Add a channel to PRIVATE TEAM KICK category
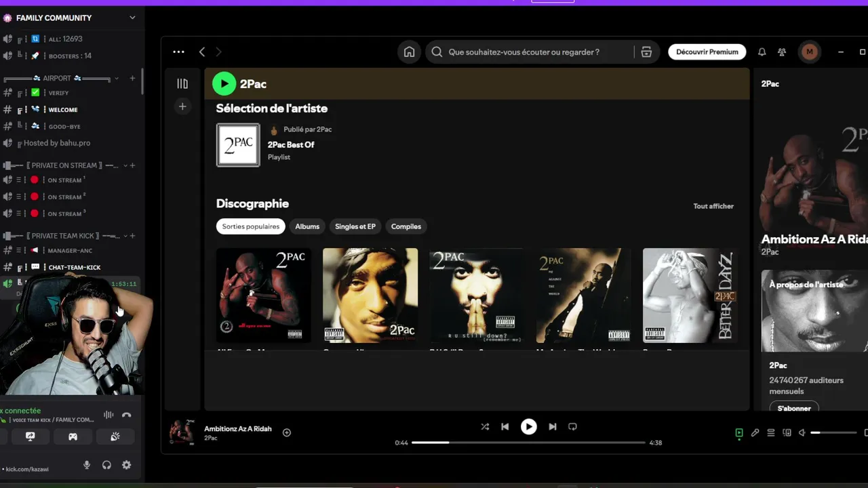Screen dimensions: 868x488 (x=132, y=236)
